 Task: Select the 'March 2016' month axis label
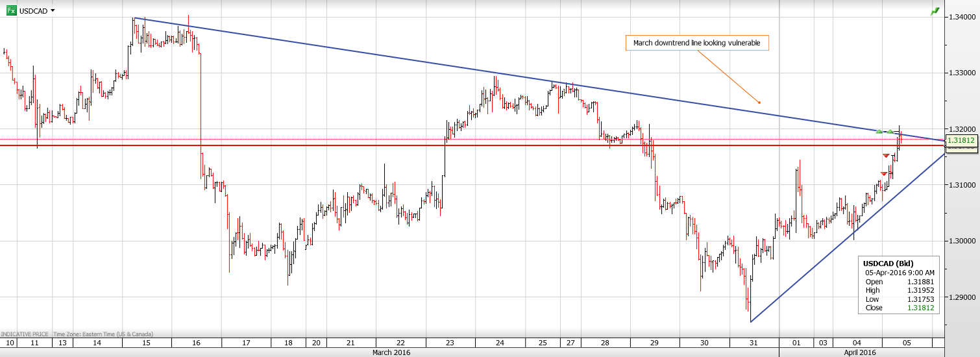point(391,352)
